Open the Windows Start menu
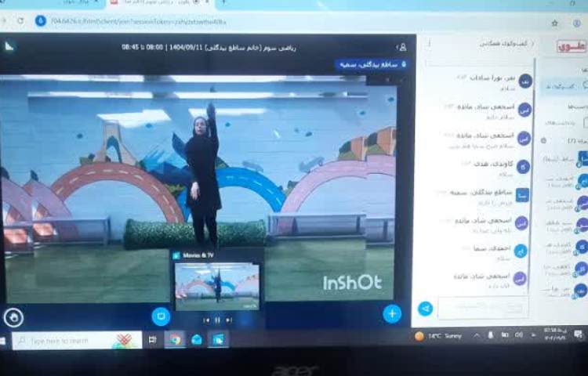This screenshot has height=376, width=588. point(3,341)
